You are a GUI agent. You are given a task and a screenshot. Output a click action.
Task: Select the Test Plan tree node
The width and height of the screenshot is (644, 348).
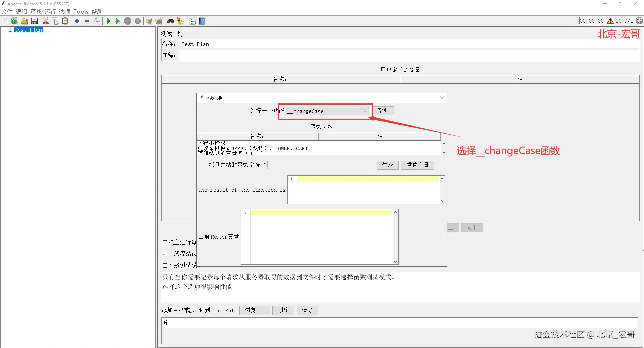(29, 30)
